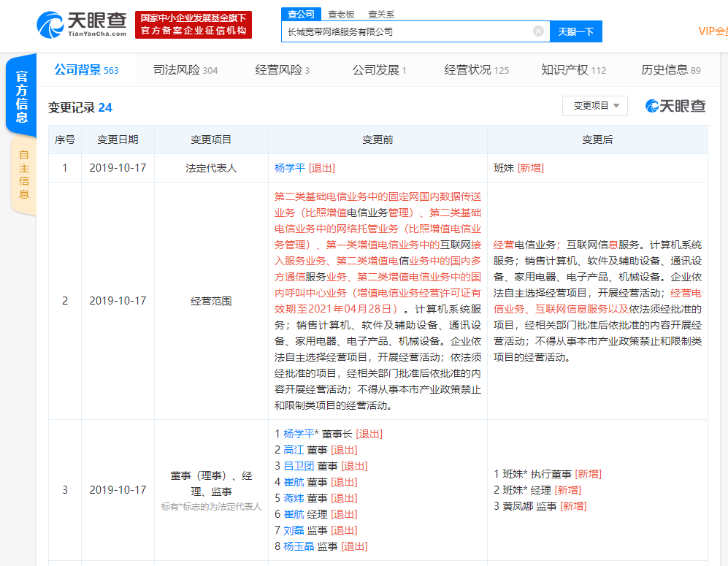This screenshot has width=728, height=566.
Task: Switch to 查老板 search tab
Action: point(341,14)
